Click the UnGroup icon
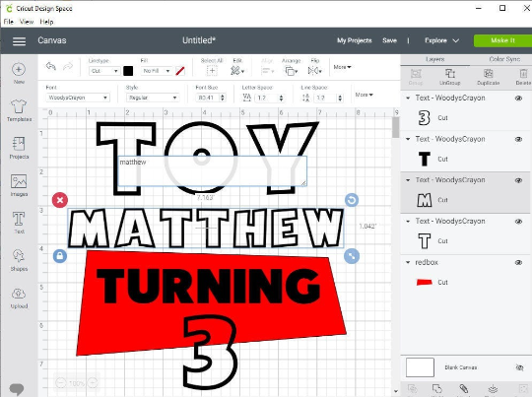The height and width of the screenshot is (397, 532). pyautogui.click(x=450, y=73)
